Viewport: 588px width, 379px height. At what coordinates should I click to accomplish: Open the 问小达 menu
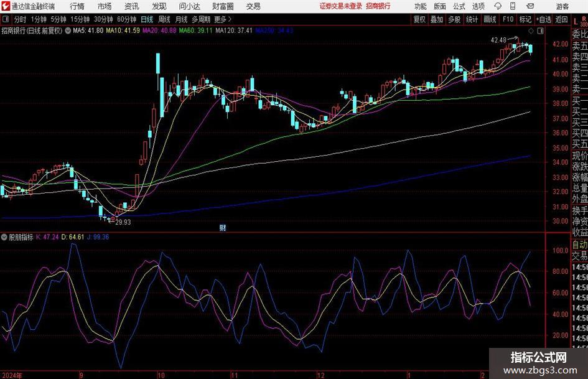pyautogui.click(x=189, y=6)
